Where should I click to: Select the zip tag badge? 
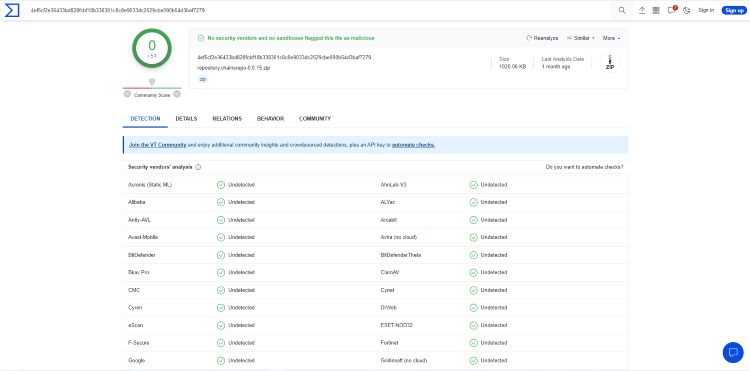click(x=203, y=79)
